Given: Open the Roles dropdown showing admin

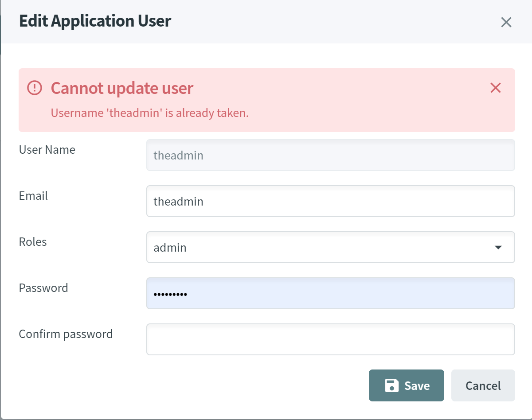Looking at the screenshot, I should coord(331,247).
